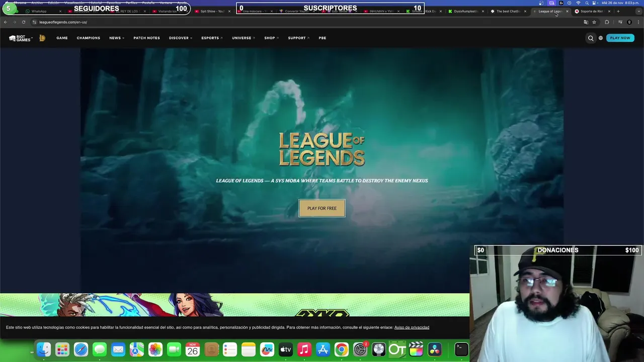Viewport: 644px width, 362px height.
Task: Click the PLAY FOR FREE button
Action: [x=322, y=208]
